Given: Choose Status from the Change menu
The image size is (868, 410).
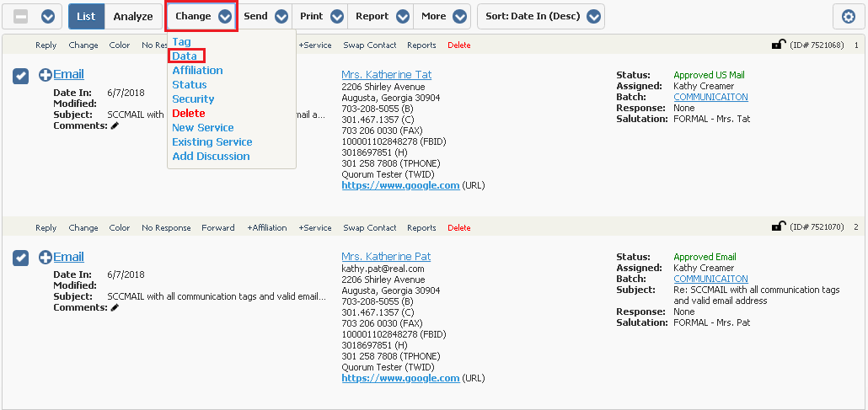Looking at the screenshot, I should (x=190, y=85).
